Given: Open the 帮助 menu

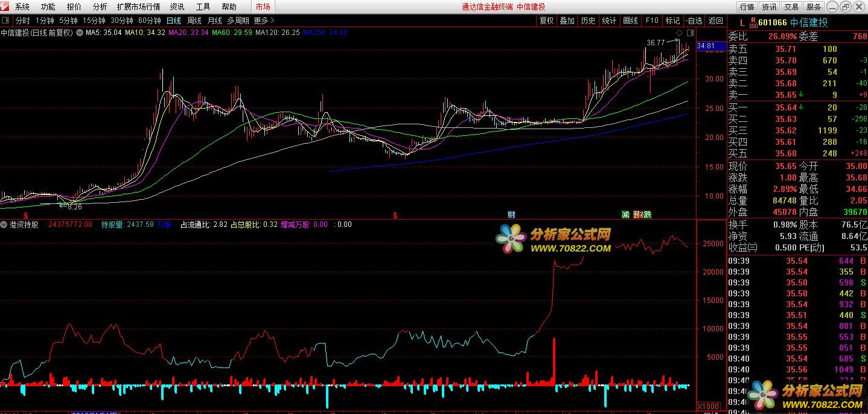Looking at the screenshot, I should tap(229, 7).
